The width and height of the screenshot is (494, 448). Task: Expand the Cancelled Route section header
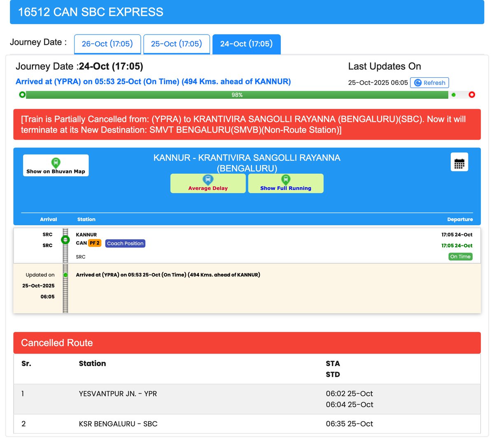56,343
